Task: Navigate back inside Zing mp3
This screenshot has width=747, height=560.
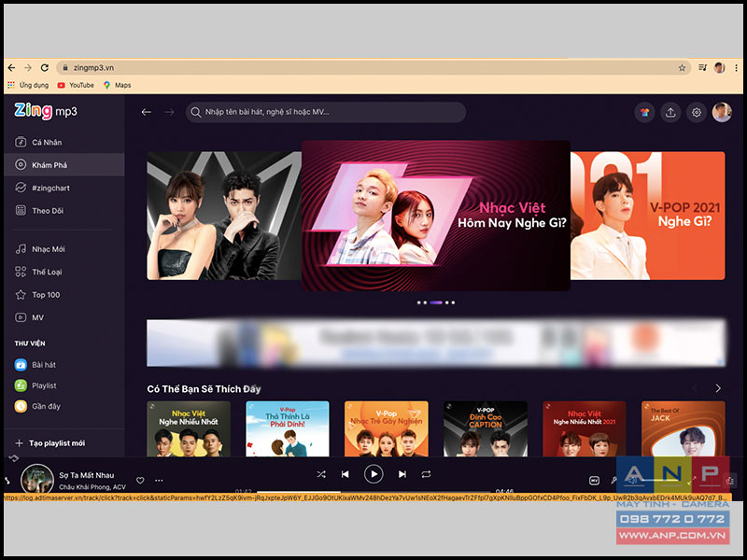Action: click(x=147, y=112)
